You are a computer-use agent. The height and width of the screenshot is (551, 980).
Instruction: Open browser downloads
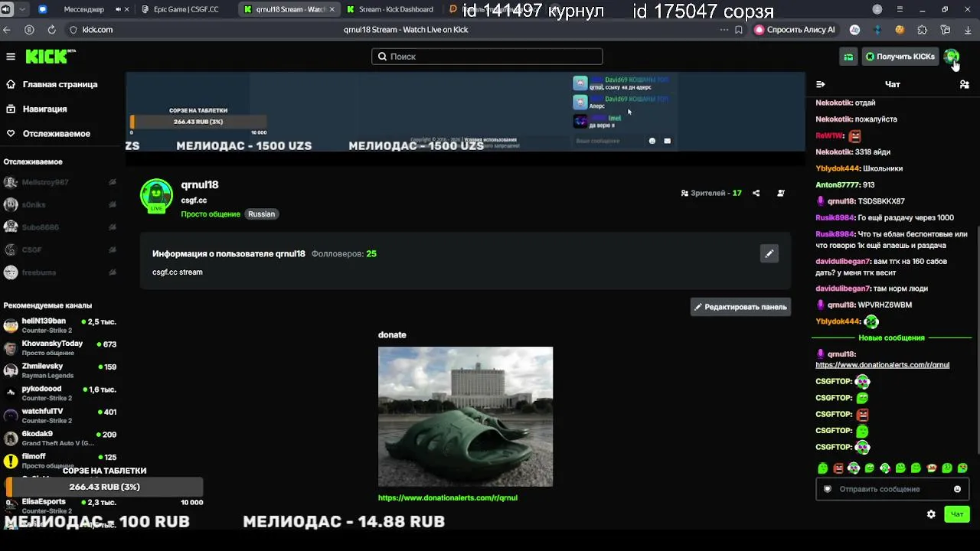tap(968, 30)
